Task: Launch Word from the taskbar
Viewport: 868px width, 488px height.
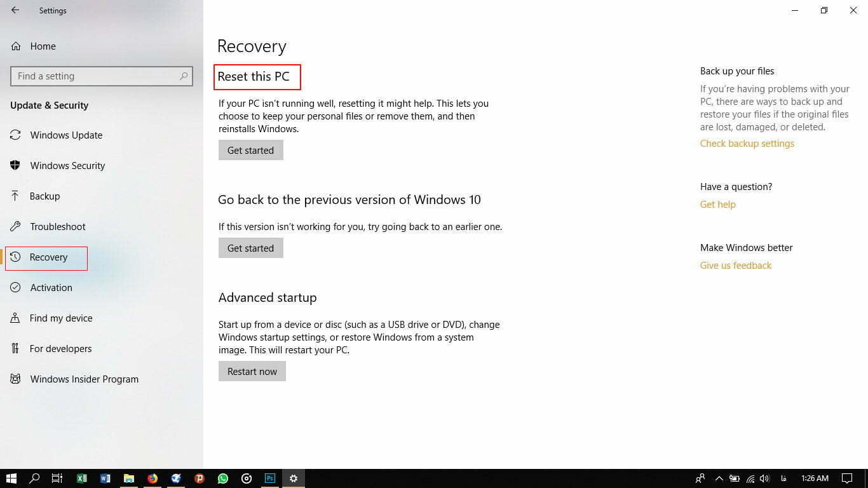Action: pyautogui.click(x=105, y=478)
